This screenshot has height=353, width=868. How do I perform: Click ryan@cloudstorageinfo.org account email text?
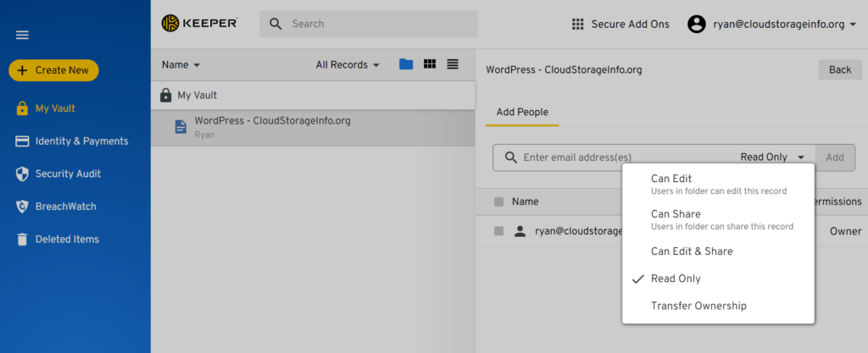click(x=780, y=25)
